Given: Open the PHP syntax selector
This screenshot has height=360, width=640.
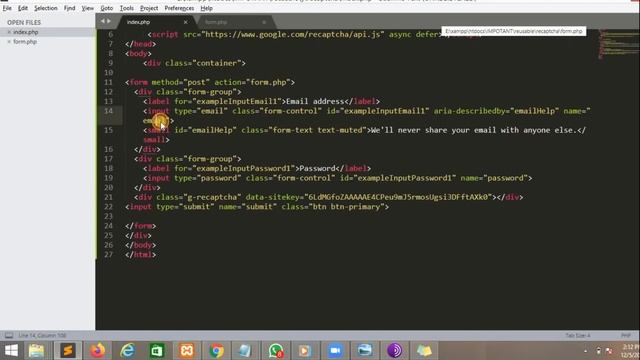Looking at the screenshot, I should click(626, 336).
